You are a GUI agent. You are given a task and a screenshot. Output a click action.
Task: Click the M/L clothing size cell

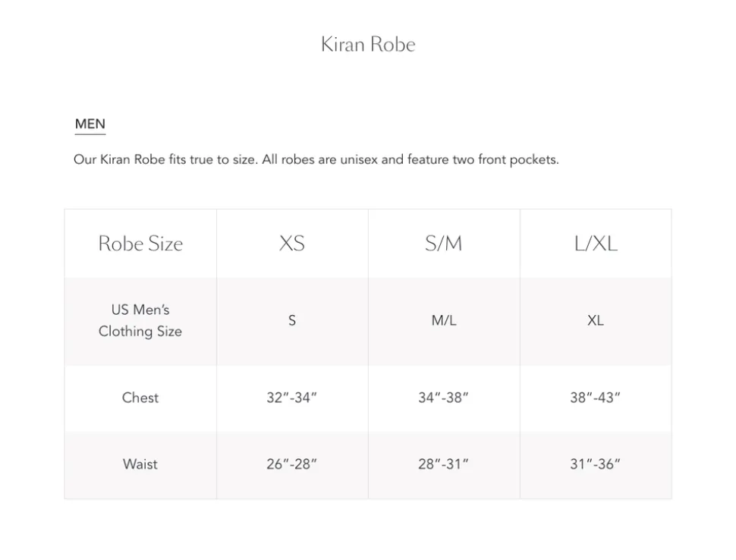click(x=444, y=320)
